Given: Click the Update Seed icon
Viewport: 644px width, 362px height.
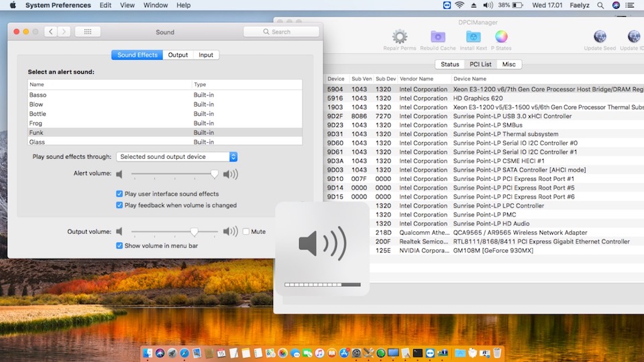Looking at the screenshot, I should [x=600, y=37].
